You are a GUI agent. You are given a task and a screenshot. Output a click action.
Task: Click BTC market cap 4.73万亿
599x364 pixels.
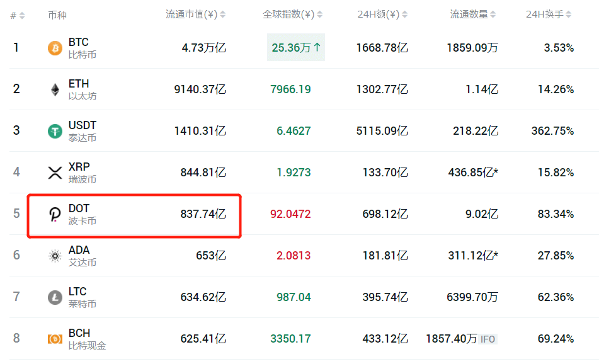pos(203,48)
